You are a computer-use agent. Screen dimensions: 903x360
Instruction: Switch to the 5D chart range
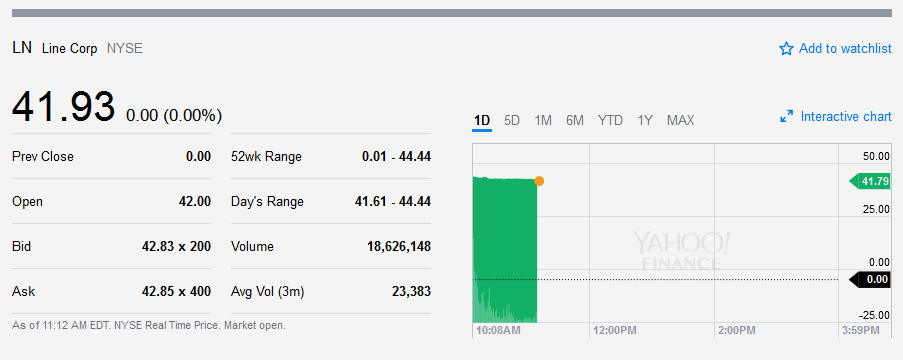tap(511, 120)
